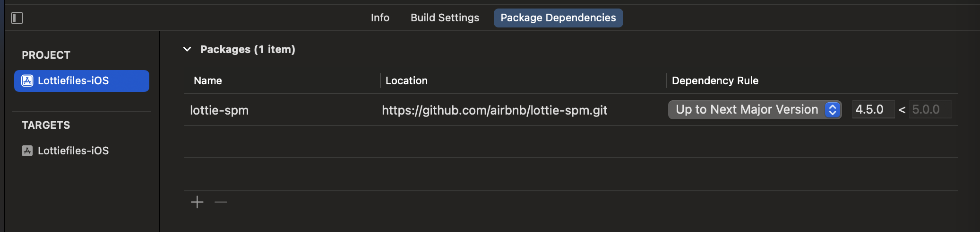Toggle the project and targets sidebar icon

coord(17,18)
